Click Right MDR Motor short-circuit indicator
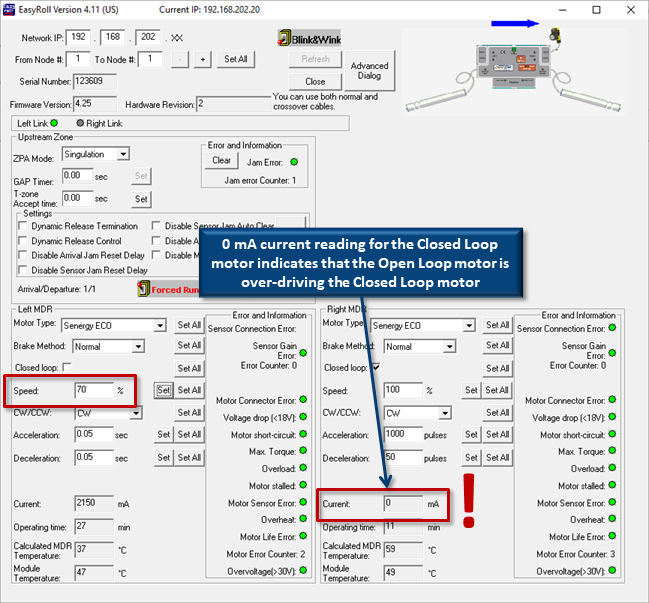The width and height of the screenshot is (649, 603). coord(613,434)
